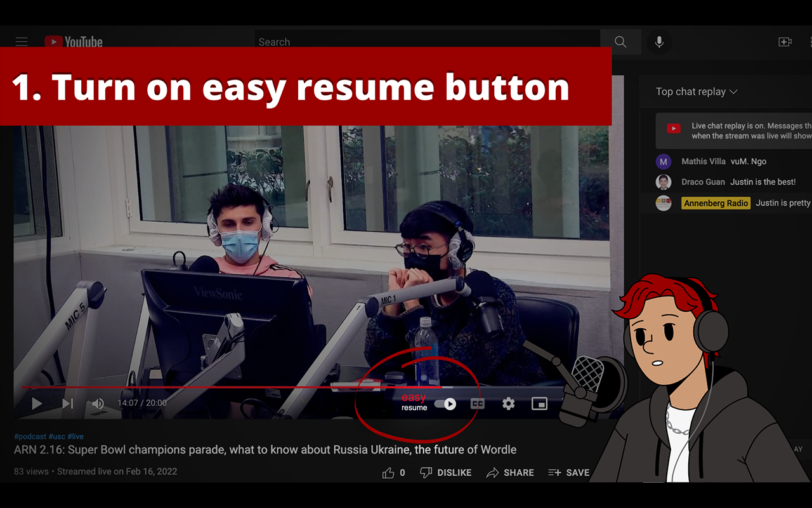Image resolution: width=812 pixels, height=508 pixels.
Task: Expand the Top chat replay dropdown
Action: 696,91
